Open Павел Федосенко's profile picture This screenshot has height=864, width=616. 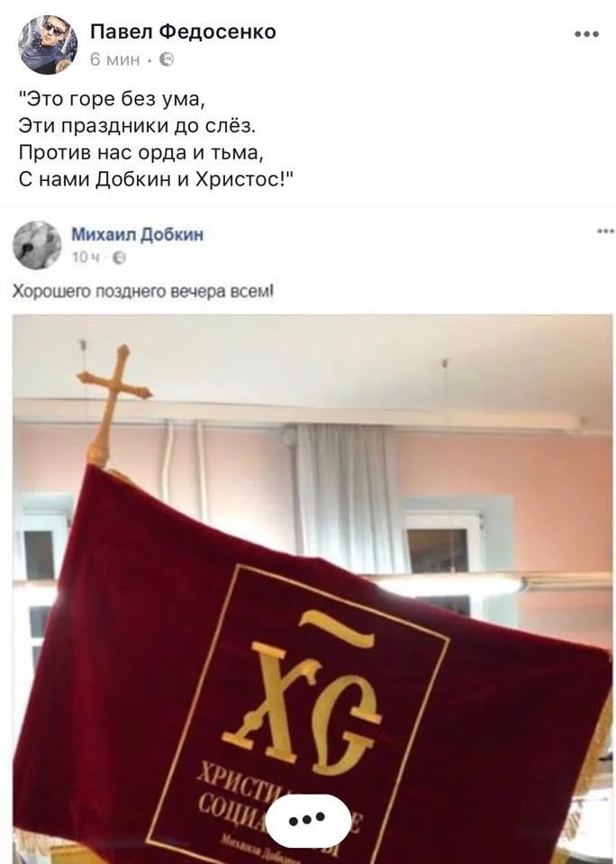click(48, 45)
